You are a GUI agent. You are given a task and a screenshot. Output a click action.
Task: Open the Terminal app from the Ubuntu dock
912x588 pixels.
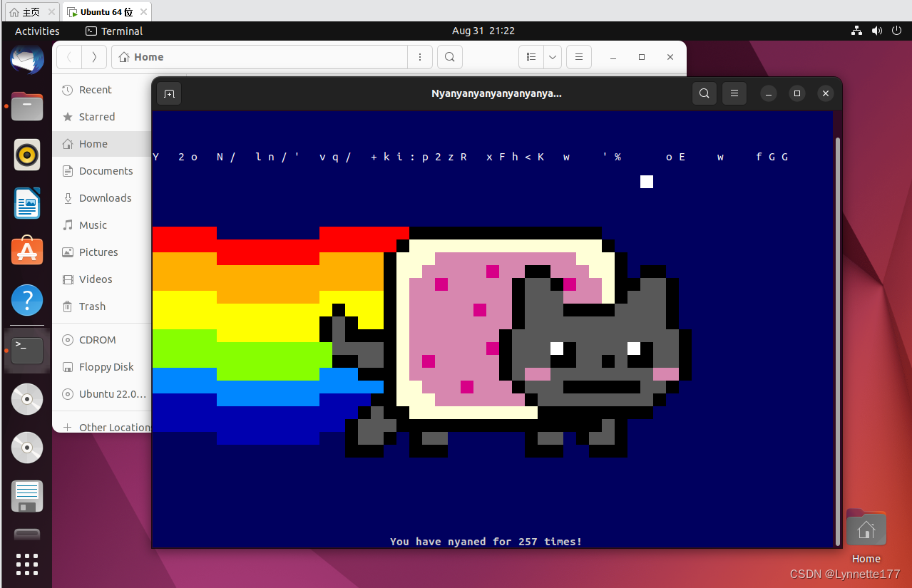click(26, 350)
